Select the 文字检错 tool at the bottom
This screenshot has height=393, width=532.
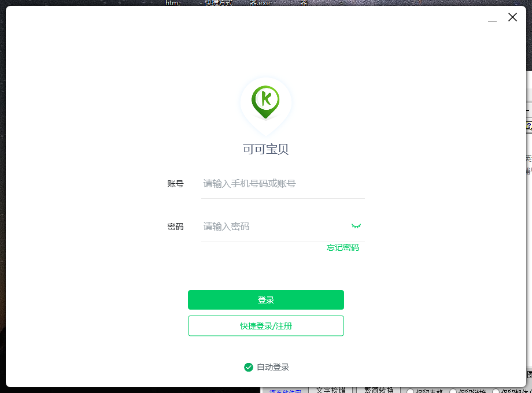[332, 390]
